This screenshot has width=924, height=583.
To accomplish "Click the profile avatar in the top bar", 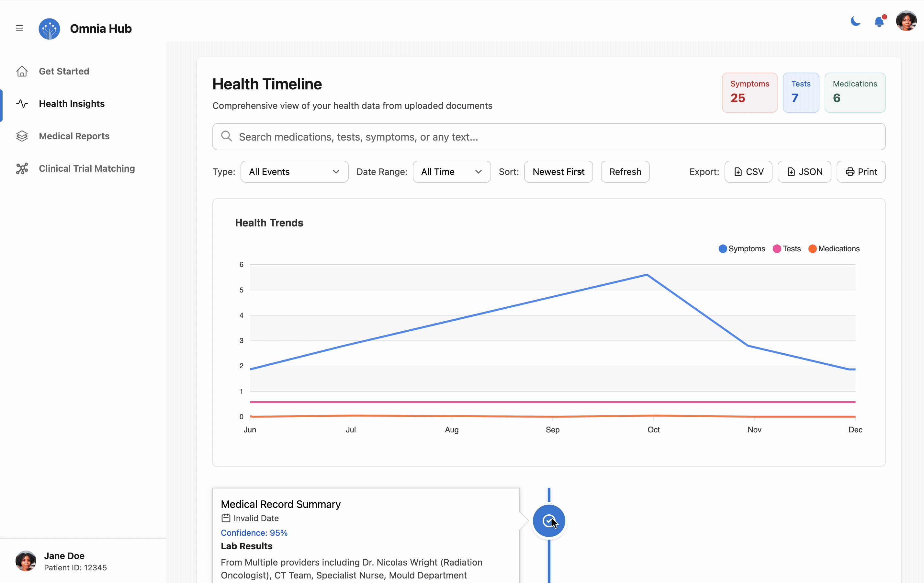I will 906,21.
